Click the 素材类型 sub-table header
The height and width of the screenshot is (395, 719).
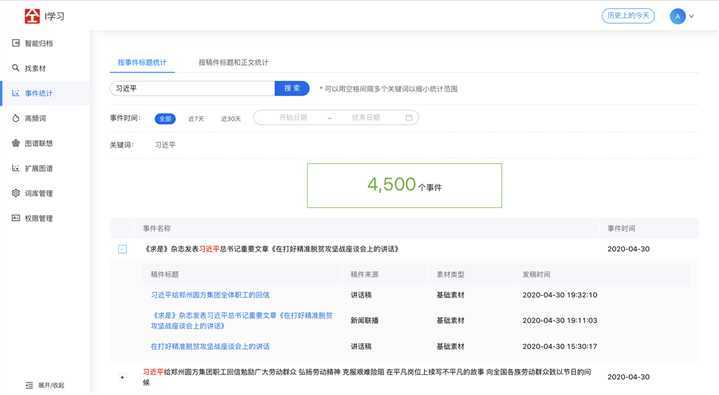point(450,274)
